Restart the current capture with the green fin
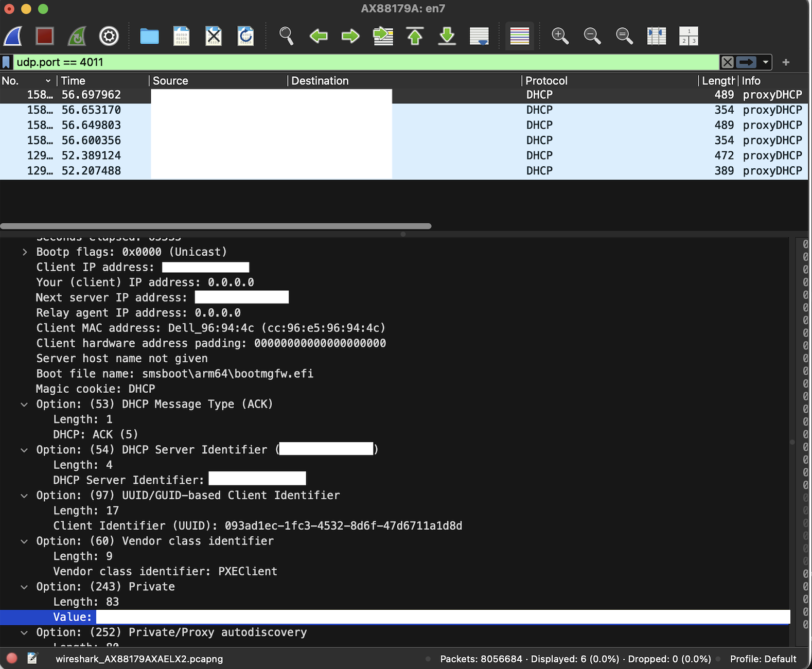Image resolution: width=812 pixels, height=669 pixels. pos(77,36)
